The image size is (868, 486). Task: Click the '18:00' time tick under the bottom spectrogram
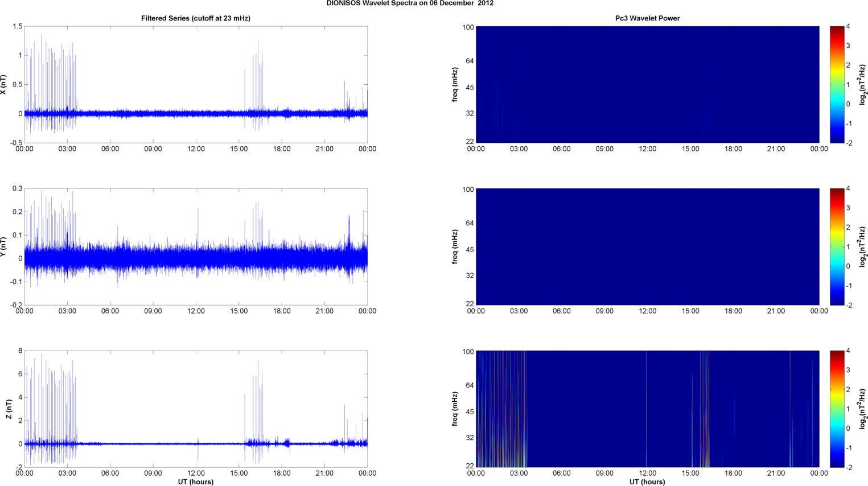pos(733,473)
